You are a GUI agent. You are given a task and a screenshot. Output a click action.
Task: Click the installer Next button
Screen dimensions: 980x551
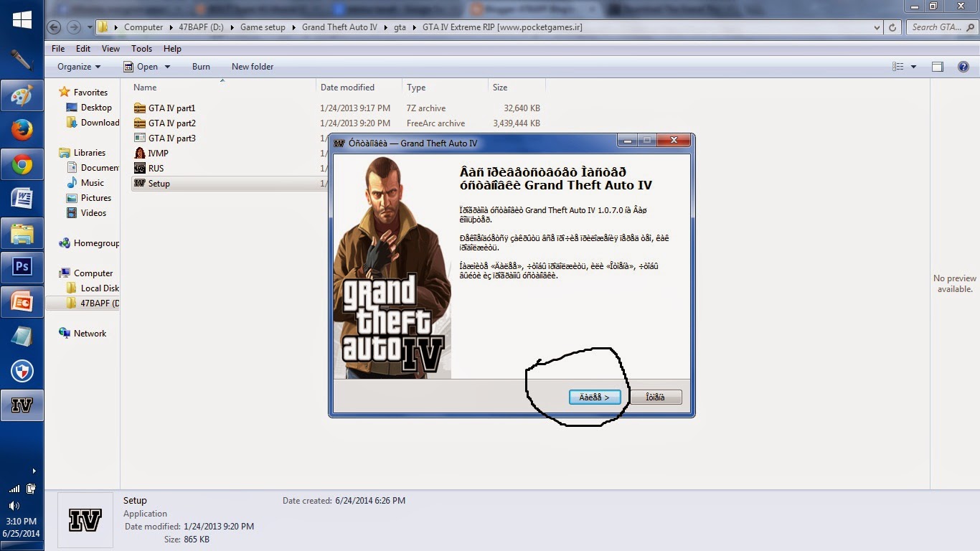(595, 397)
